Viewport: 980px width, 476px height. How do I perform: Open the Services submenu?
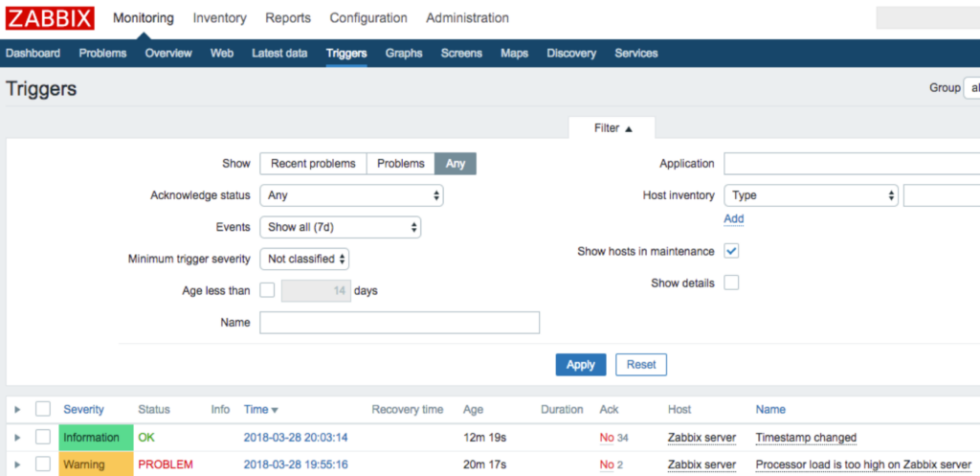click(636, 54)
